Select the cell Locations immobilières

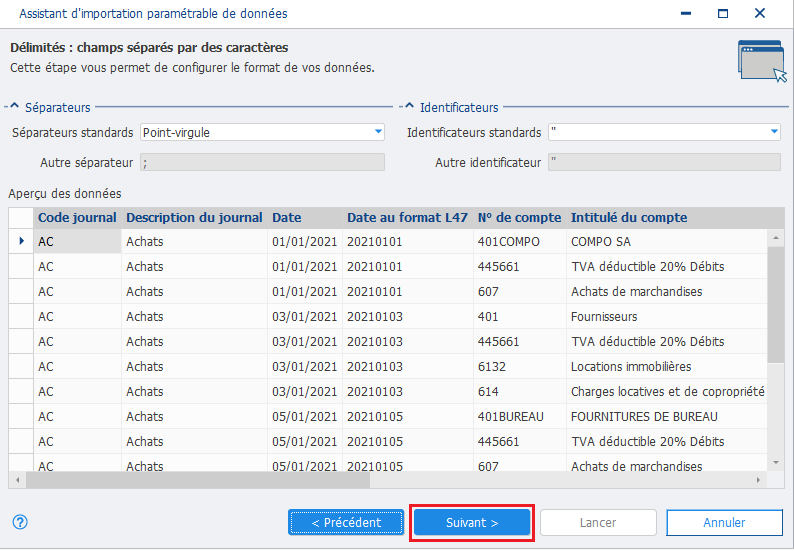click(x=667, y=367)
